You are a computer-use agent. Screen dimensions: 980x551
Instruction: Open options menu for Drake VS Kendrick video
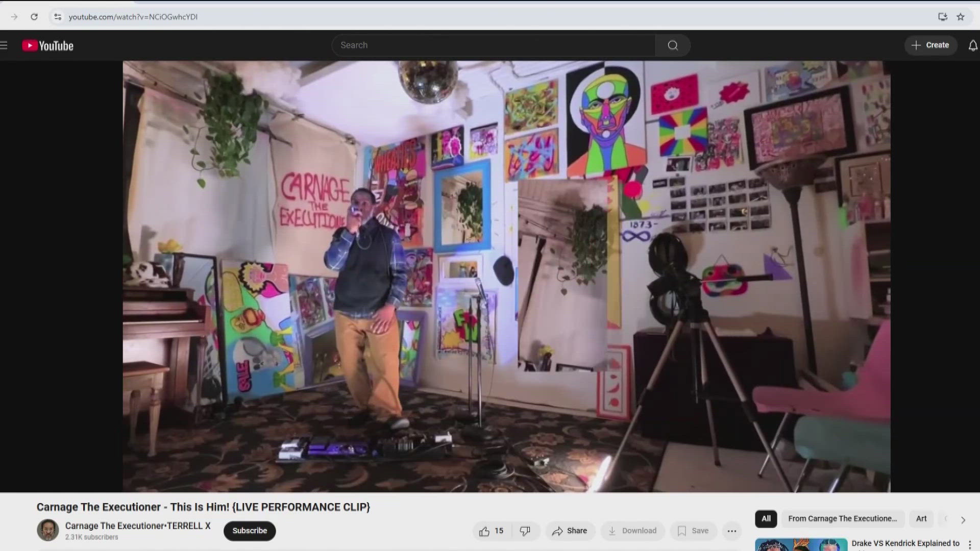970,545
